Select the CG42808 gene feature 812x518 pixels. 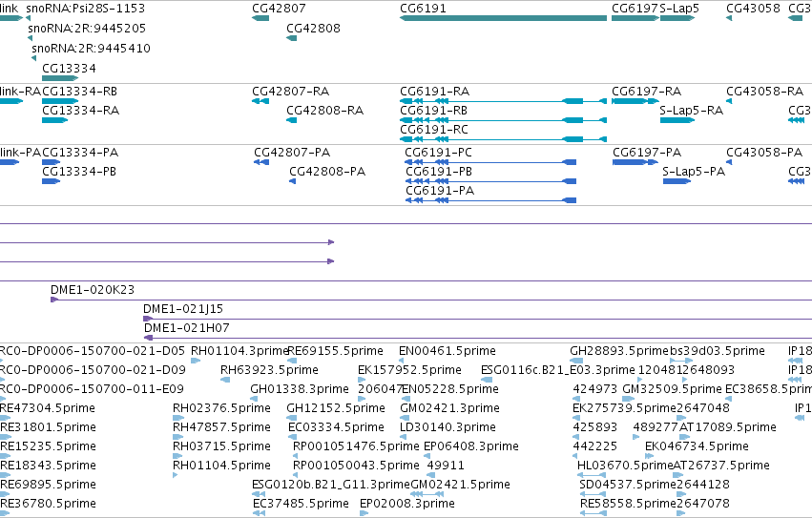click(292, 38)
